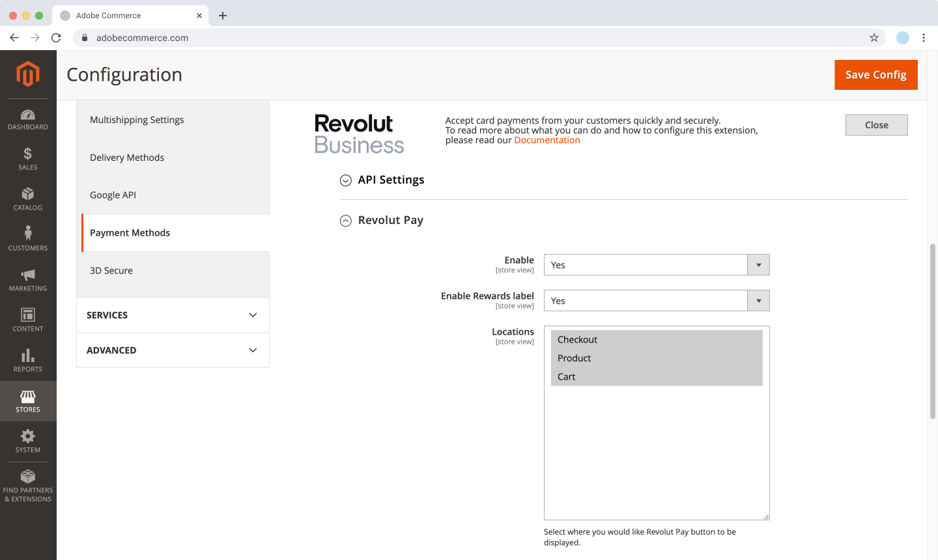
Task: Open the Customers sidebar menu
Action: pyautogui.click(x=28, y=240)
